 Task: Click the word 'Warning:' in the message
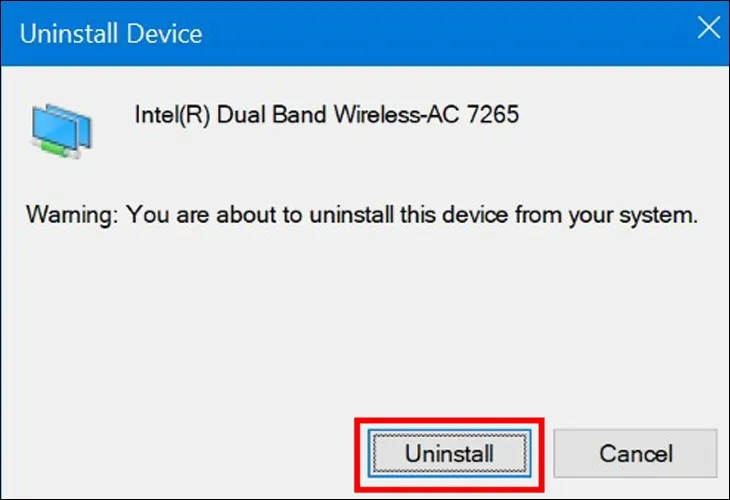point(66,215)
